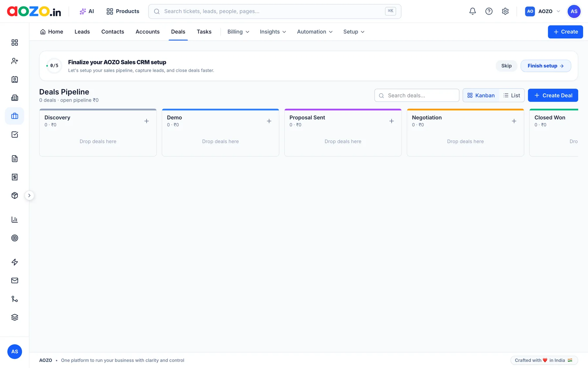588x368 pixels.
Task: Skip the CRM setup banner
Action: 506,66
